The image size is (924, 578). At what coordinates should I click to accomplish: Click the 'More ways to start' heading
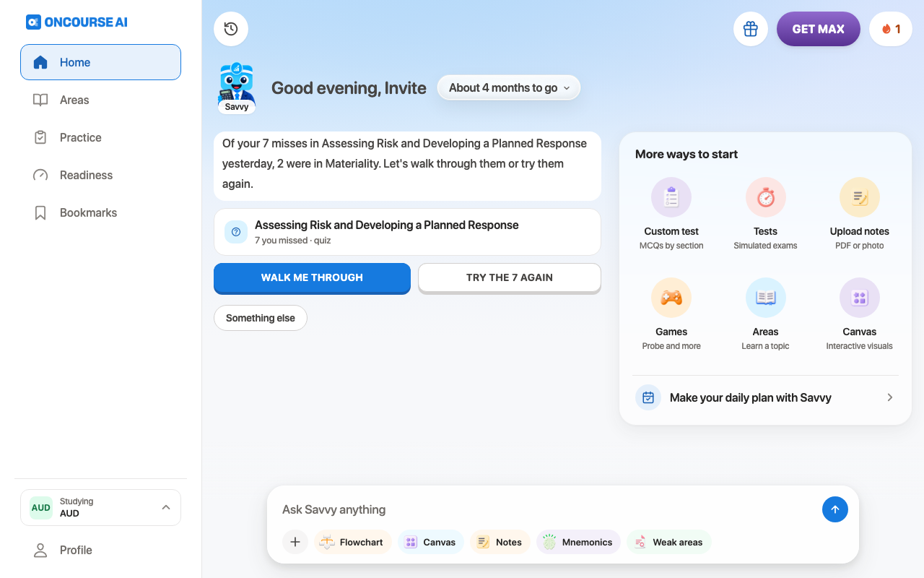pos(687,154)
